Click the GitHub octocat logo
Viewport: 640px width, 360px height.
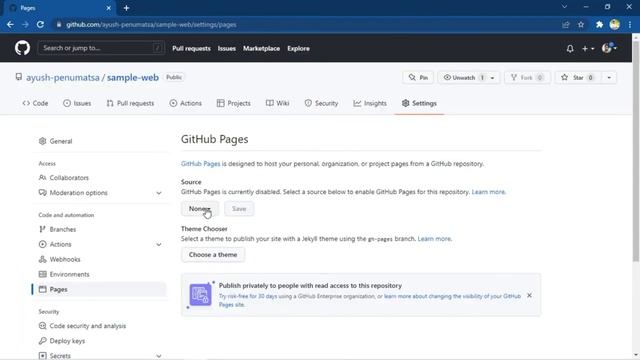22,48
